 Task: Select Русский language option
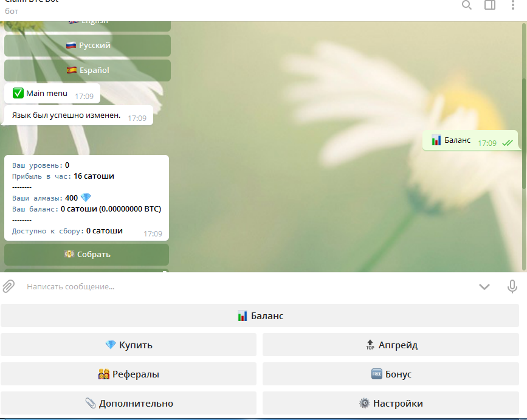tap(88, 46)
